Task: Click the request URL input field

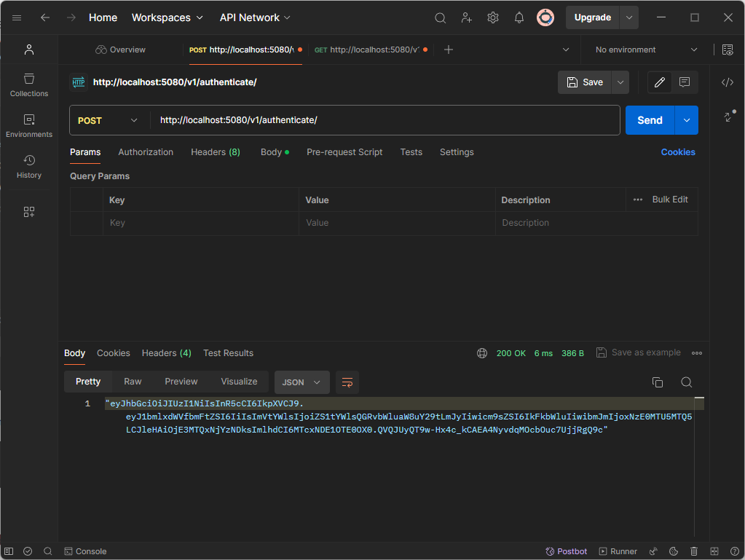Action: 385,120
